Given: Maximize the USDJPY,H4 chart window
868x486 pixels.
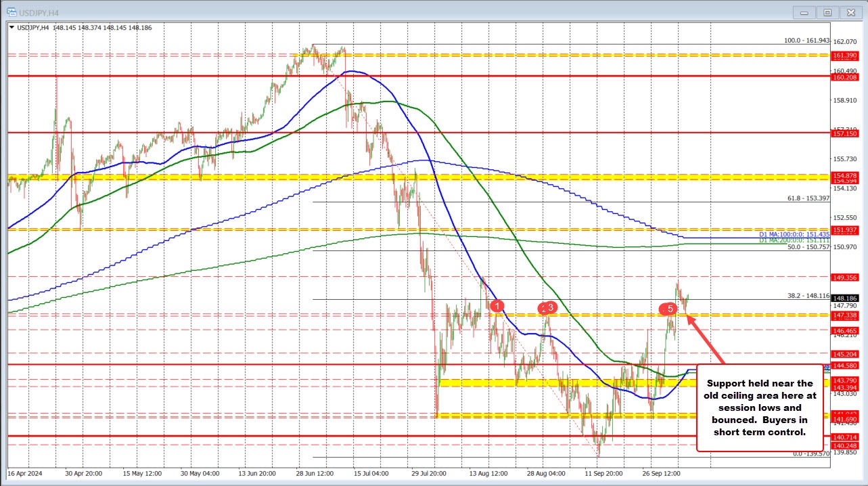Looking at the screenshot, I should [x=827, y=12].
